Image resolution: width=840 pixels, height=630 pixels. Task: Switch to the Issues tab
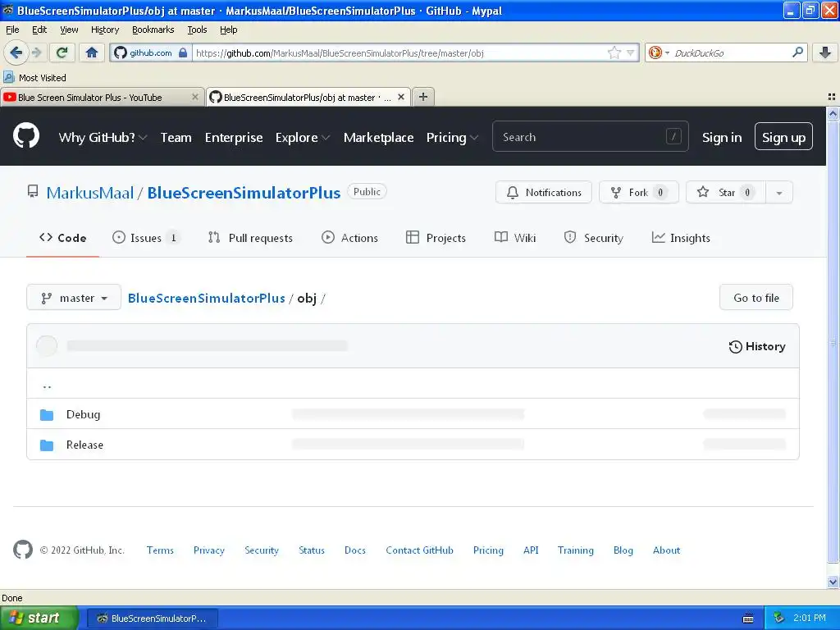pyautogui.click(x=146, y=238)
